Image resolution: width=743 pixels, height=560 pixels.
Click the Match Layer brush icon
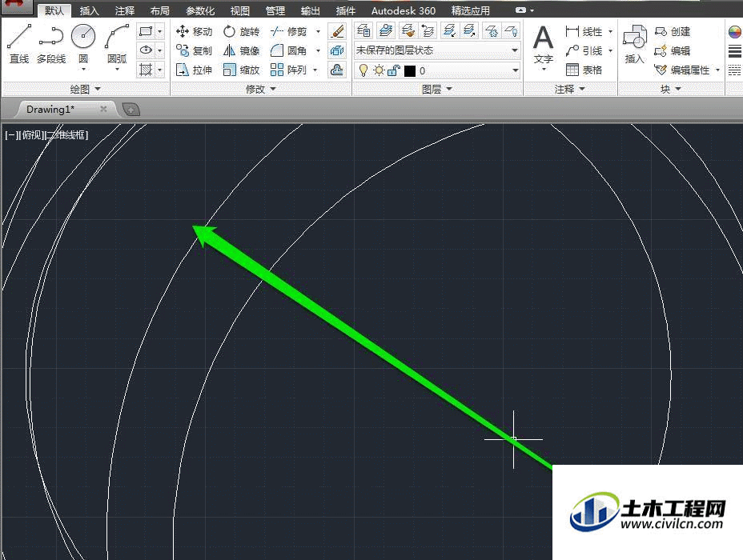(408, 31)
